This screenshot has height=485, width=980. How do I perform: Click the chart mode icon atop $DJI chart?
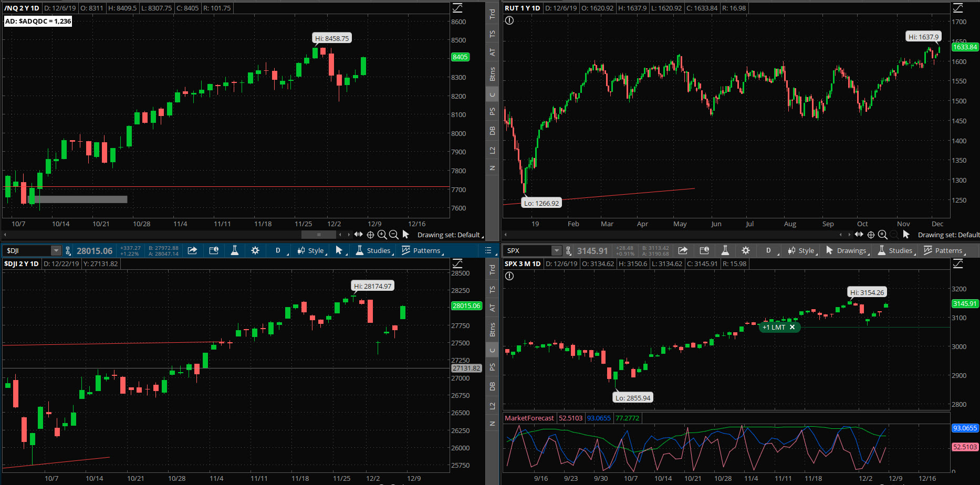click(x=457, y=263)
